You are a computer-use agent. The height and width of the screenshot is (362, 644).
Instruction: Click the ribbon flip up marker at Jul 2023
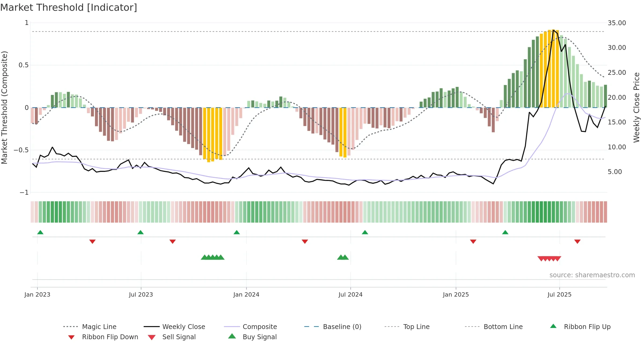pos(141,232)
